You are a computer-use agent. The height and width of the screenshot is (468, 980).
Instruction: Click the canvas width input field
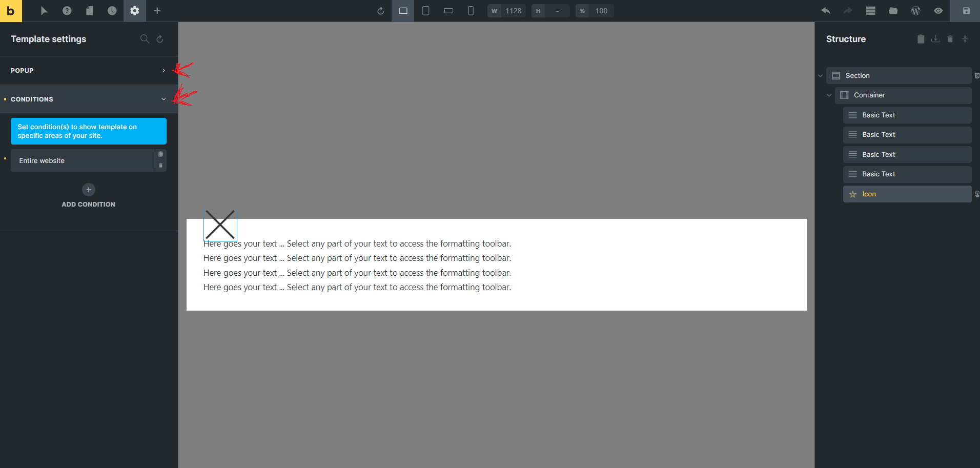pos(513,11)
